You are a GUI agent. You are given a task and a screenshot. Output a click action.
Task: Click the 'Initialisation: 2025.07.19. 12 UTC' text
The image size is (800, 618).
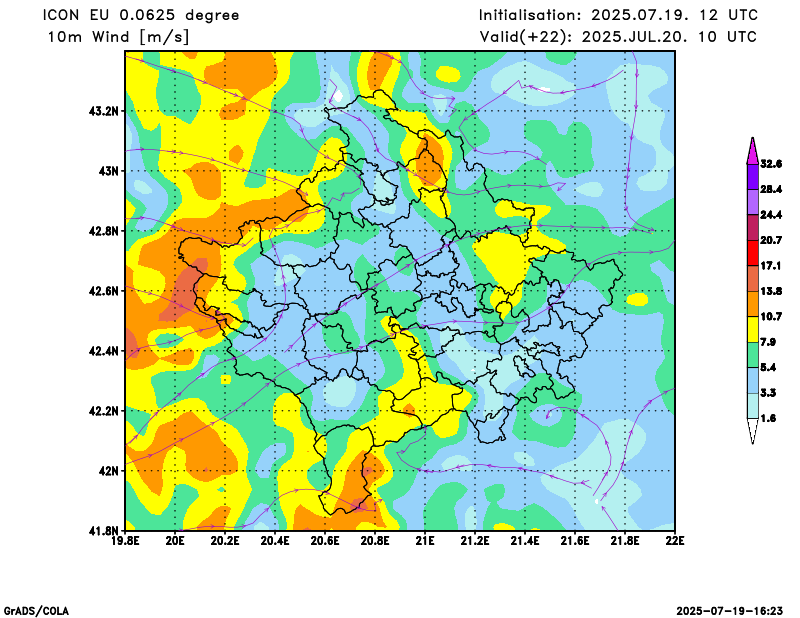618,15
